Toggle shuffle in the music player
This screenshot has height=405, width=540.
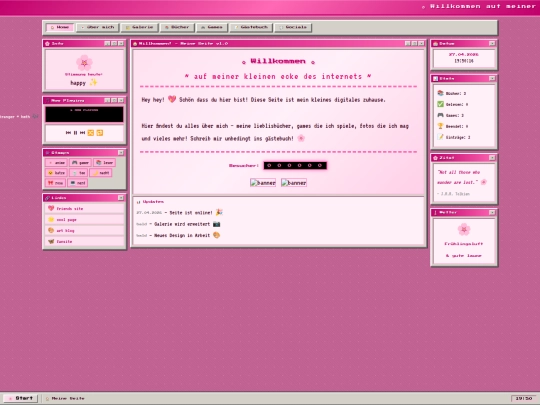91,133
